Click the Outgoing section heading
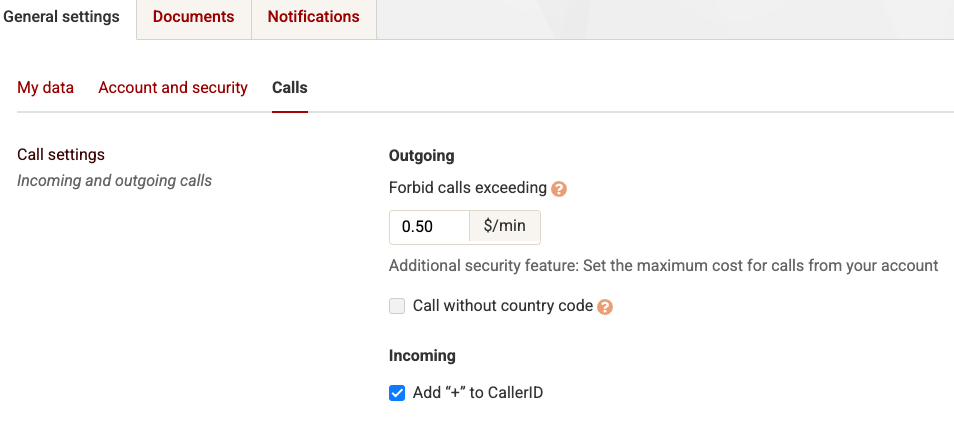This screenshot has height=423, width=954. point(421,156)
